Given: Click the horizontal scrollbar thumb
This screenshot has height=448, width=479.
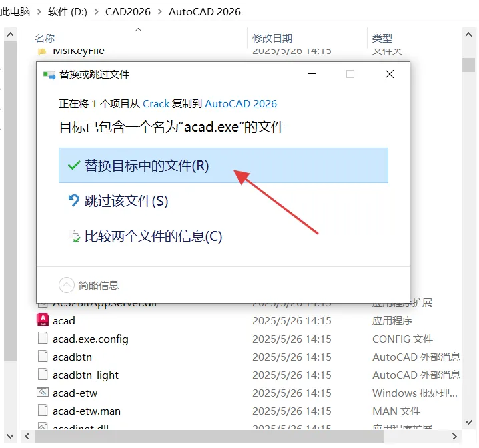Looking at the screenshot, I should [x=209, y=436].
